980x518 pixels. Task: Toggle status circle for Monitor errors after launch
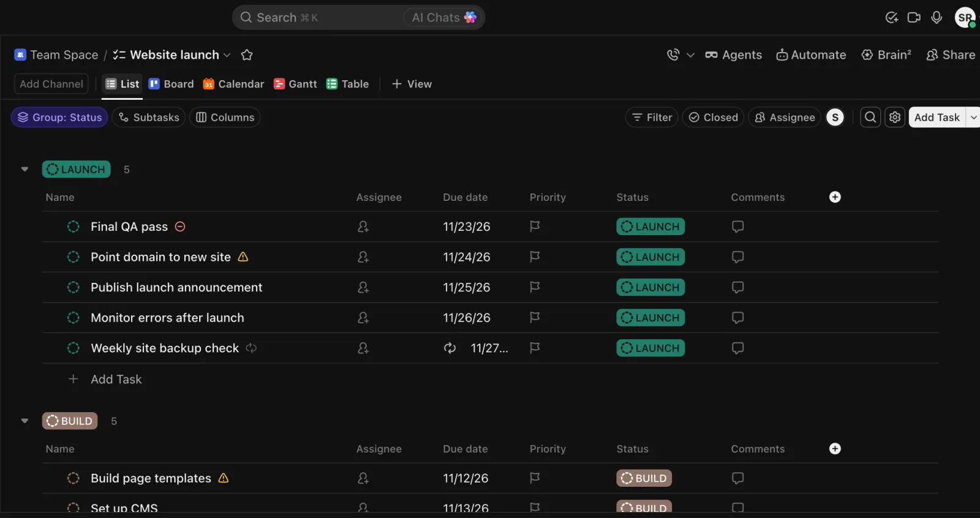(x=73, y=318)
